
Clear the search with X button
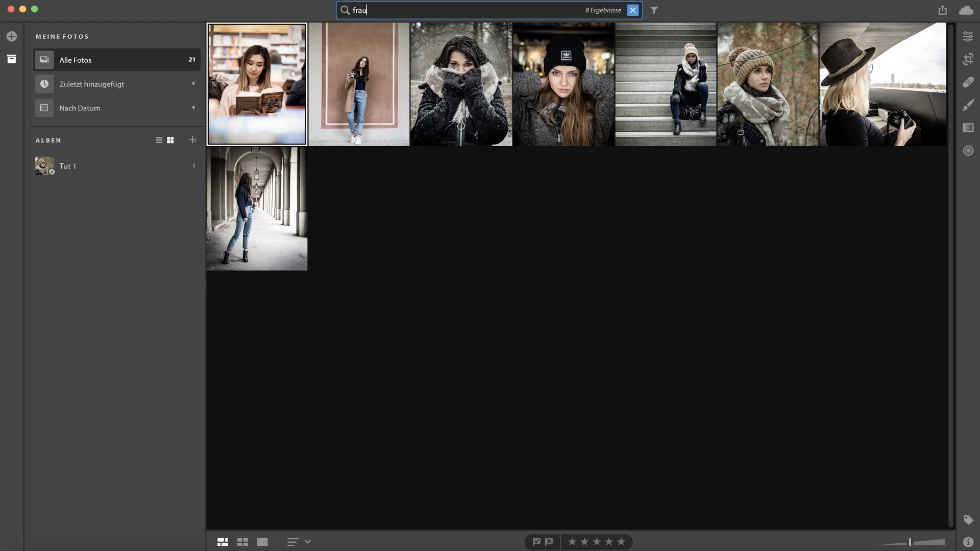pos(632,10)
